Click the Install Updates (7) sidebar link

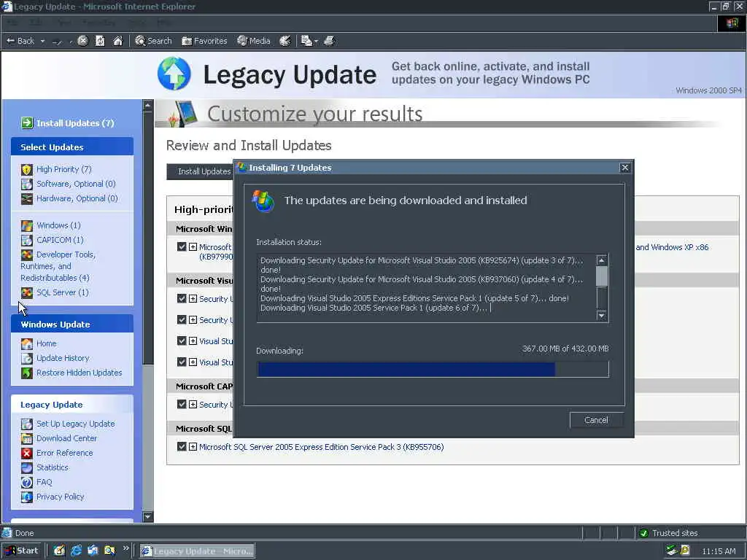point(75,122)
